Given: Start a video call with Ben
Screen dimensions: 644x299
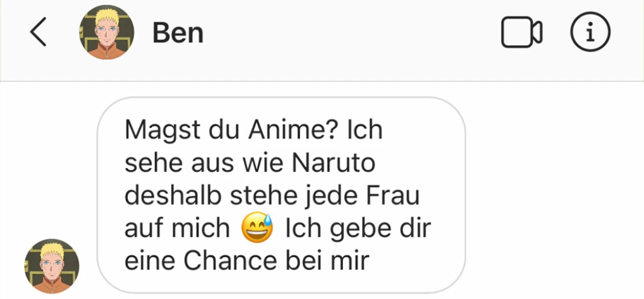Looking at the screenshot, I should (x=522, y=33).
